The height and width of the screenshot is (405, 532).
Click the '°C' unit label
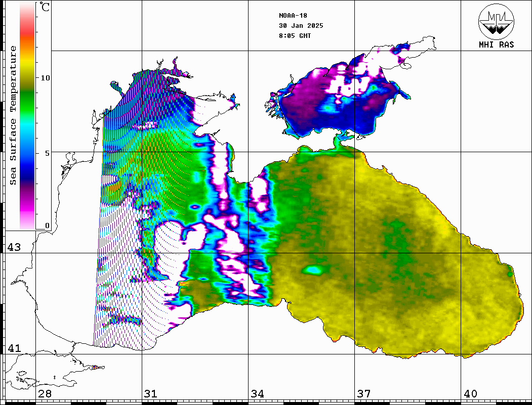coord(45,7)
